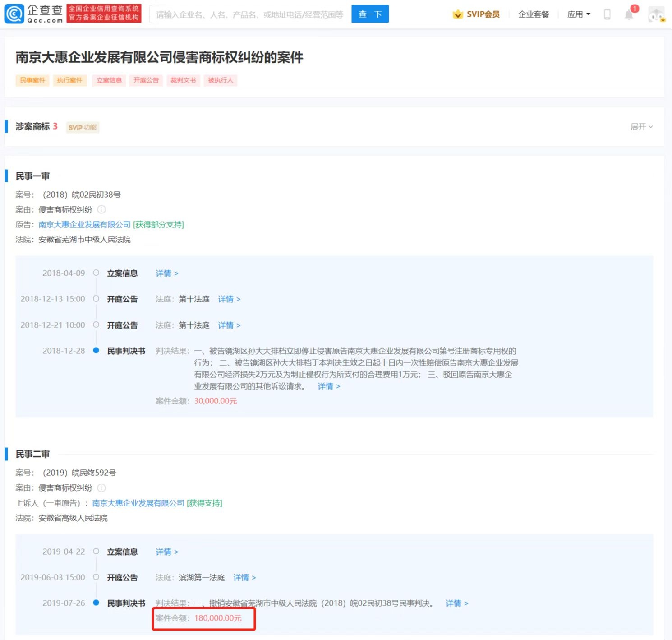
Task: Select the 开庭公告 tag
Action: pos(146,80)
